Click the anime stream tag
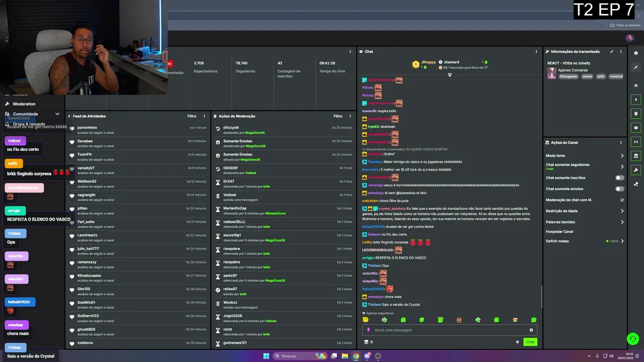 click(588, 76)
